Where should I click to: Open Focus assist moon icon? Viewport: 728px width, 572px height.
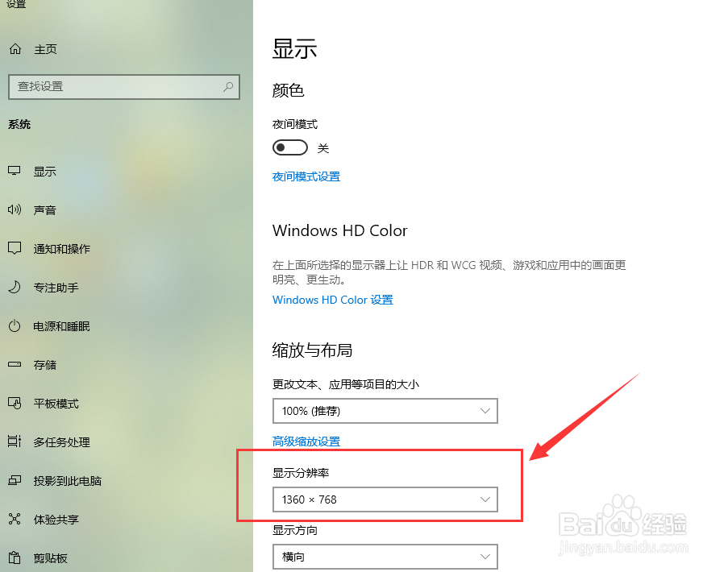coord(15,287)
